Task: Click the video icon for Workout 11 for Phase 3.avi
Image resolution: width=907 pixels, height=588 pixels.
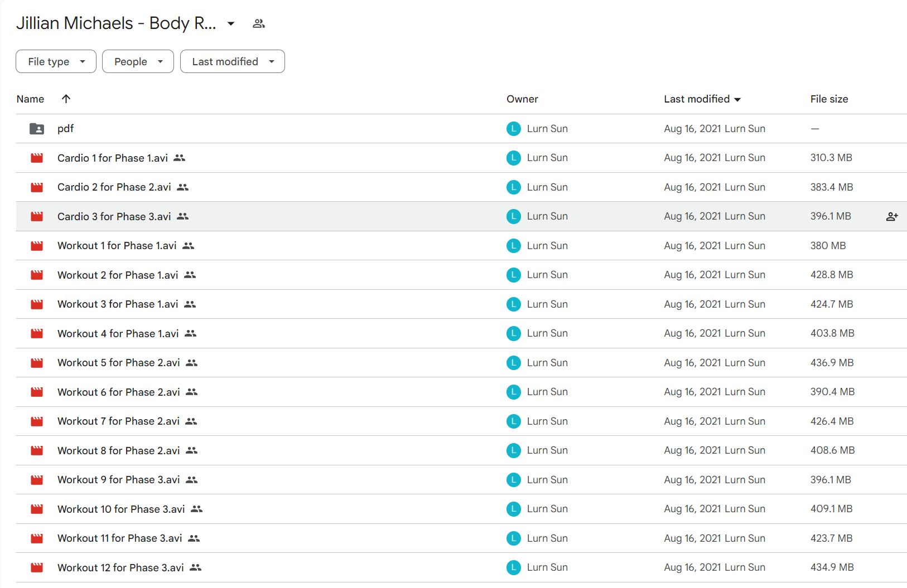Action: pos(37,538)
